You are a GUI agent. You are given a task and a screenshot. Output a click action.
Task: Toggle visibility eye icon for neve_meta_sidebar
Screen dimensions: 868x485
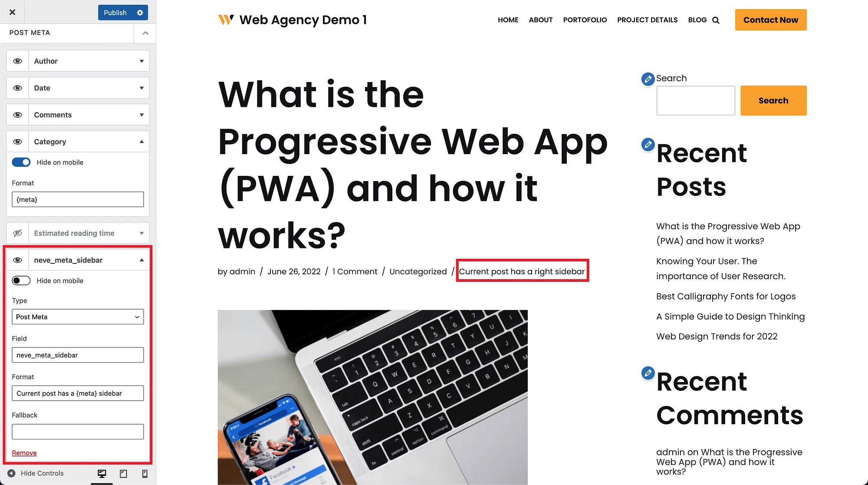(18, 260)
